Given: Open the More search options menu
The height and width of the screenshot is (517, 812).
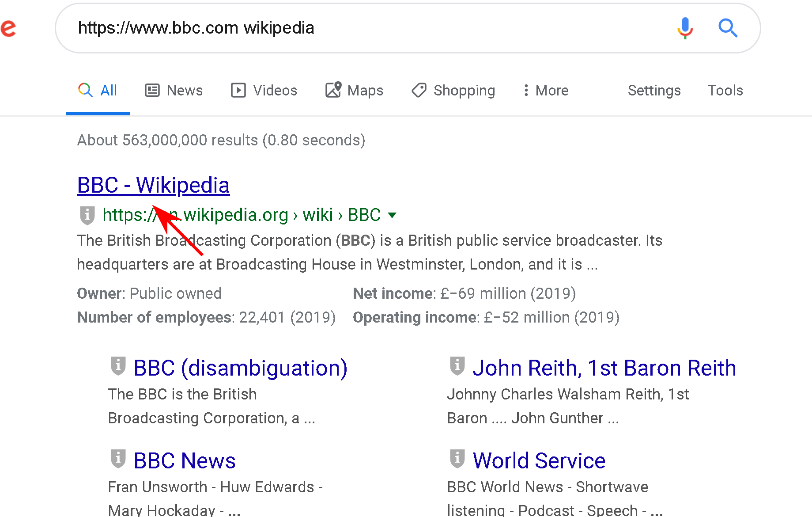Looking at the screenshot, I should point(545,90).
